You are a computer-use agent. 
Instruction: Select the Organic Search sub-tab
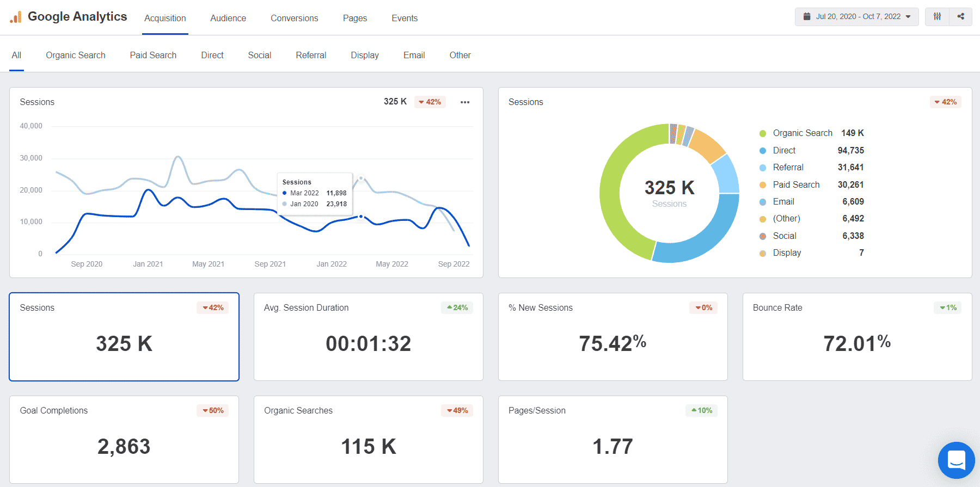pyautogui.click(x=76, y=55)
